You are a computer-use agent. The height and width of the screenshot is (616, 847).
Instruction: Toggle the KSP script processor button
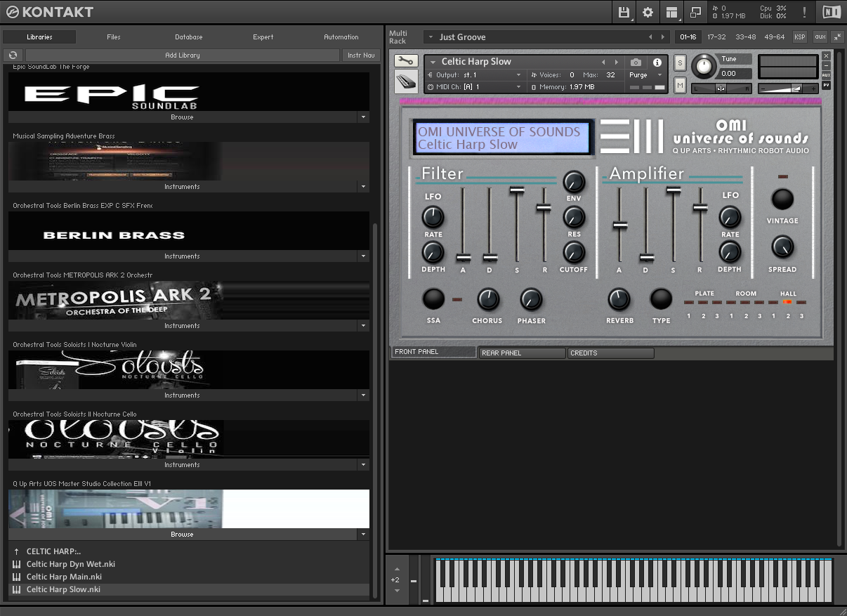(800, 37)
